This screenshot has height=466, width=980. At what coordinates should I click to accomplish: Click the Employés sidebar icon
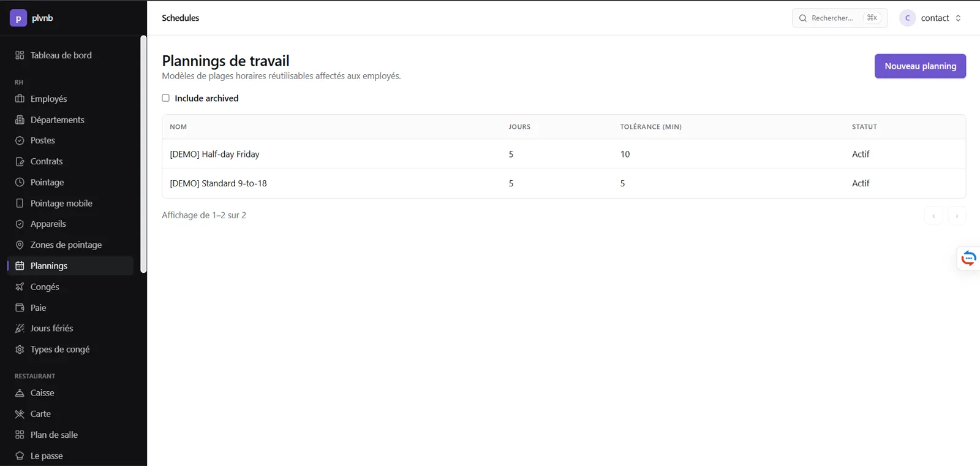[20, 99]
